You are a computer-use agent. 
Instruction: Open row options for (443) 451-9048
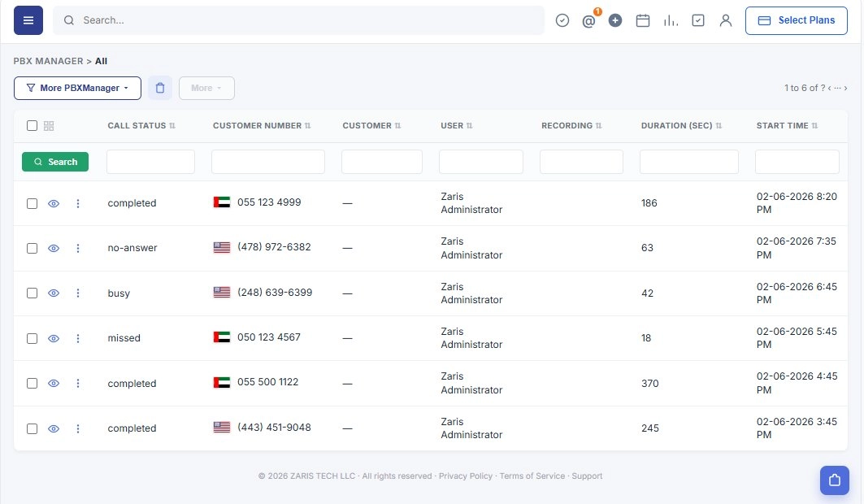click(78, 428)
